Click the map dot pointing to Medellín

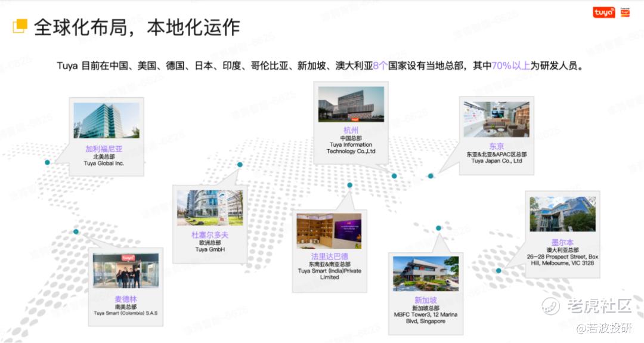pos(76,231)
